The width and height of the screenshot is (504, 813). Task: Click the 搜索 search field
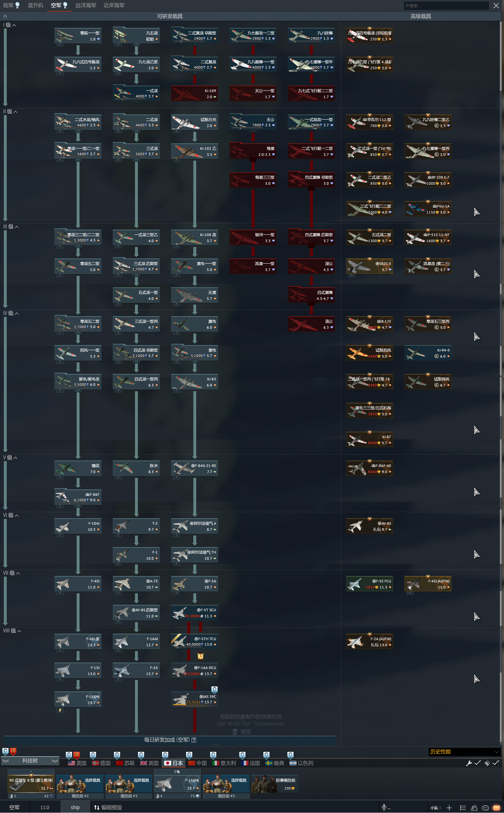pos(446,5)
